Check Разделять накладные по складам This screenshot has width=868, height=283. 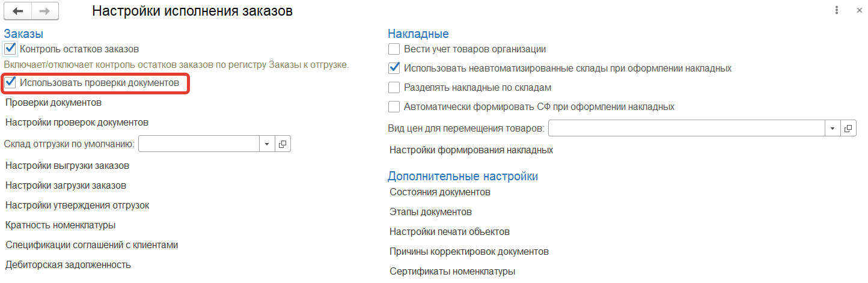pos(394,88)
